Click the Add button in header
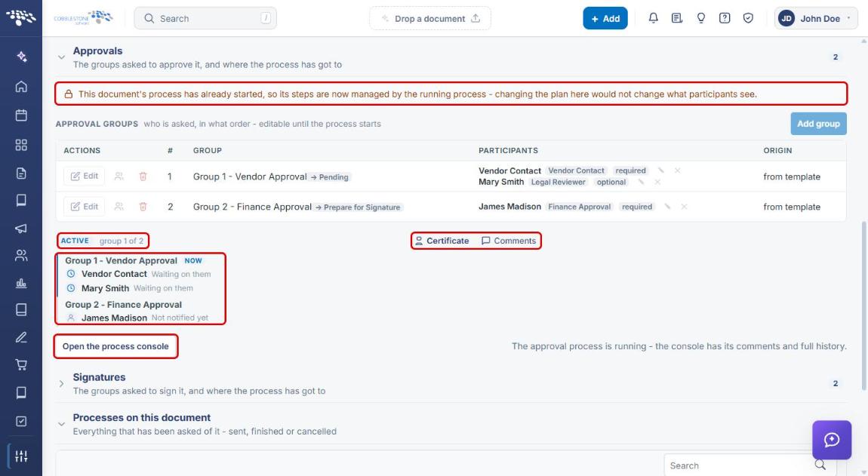 pyautogui.click(x=605, y=18)
